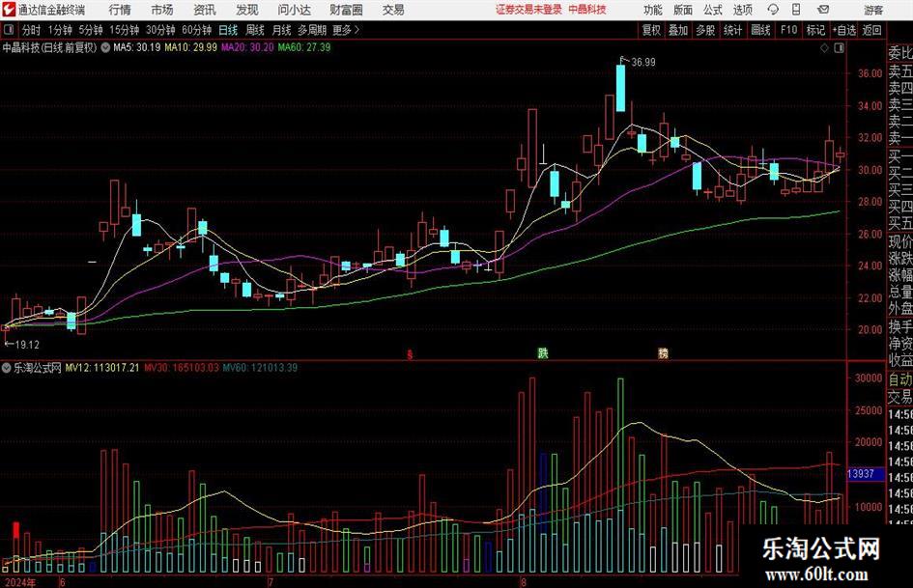Switch to 分时 chart view

[x=32, y=30]
